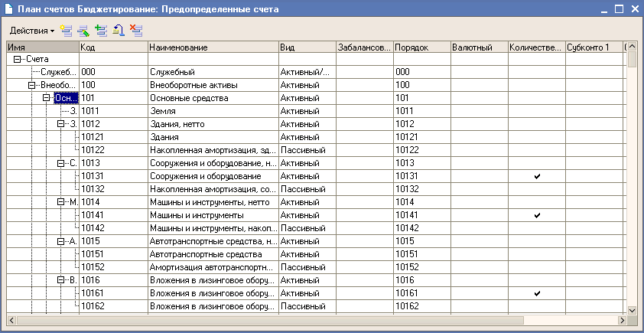The height and width of the screenshot is (333, 644).
Task: Select the Порядок cell 10162
Action: pyautogui.click(x=422, y=306)
